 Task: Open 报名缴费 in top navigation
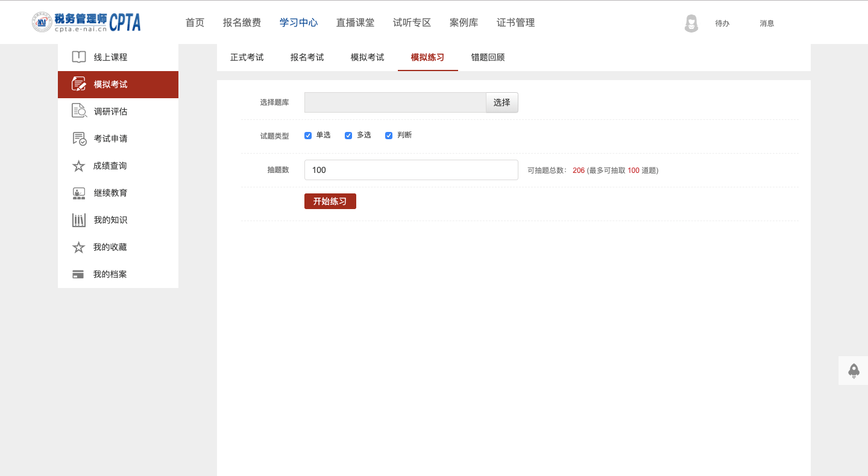click(242, 22)
